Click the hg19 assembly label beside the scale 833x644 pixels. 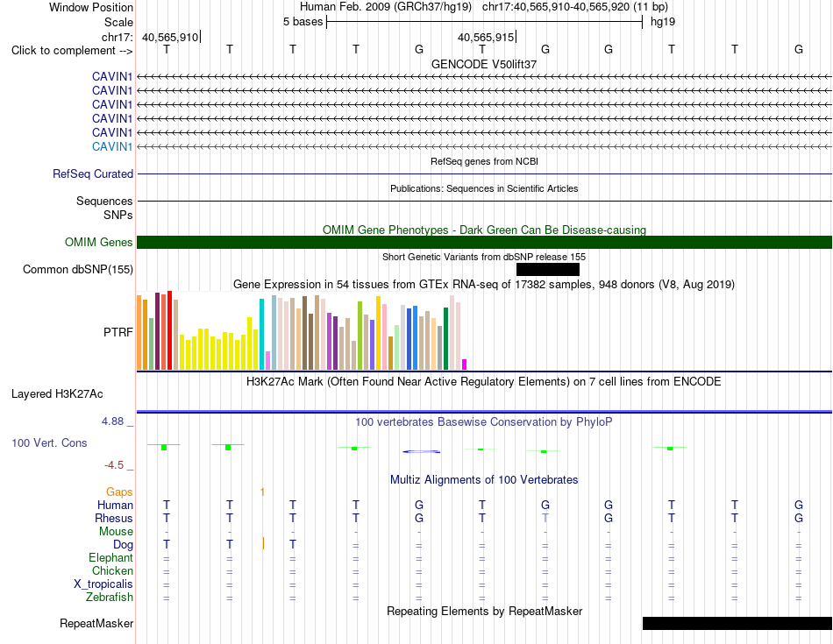(663, 22)
